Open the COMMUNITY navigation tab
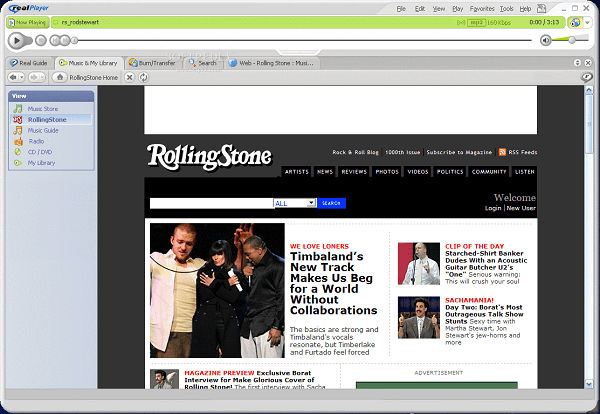Screen dimensions: 600x414 tap(489, 172)
